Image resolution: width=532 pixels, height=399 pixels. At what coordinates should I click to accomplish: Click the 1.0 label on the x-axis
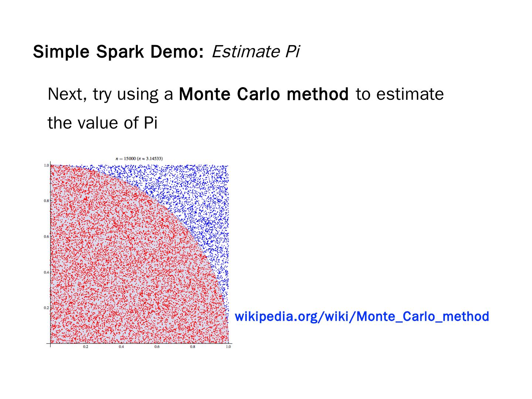228,347
